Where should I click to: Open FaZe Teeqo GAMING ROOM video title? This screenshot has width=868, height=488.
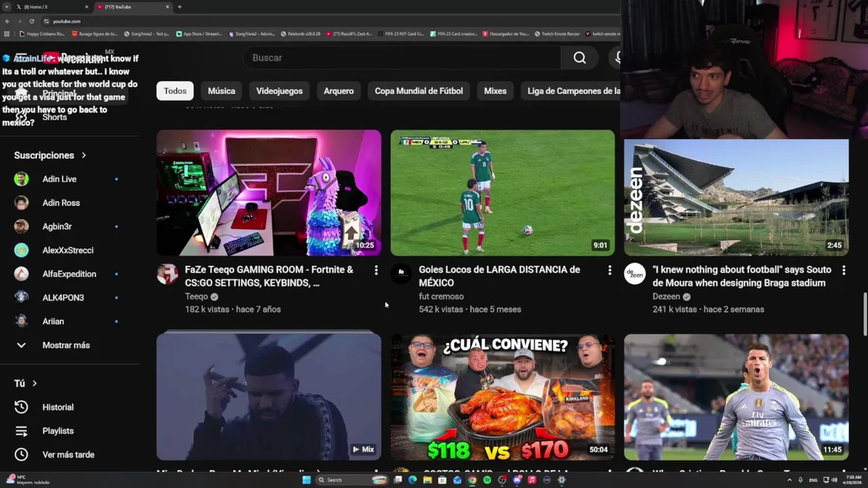pyautogui.click(x=269, y=276)
